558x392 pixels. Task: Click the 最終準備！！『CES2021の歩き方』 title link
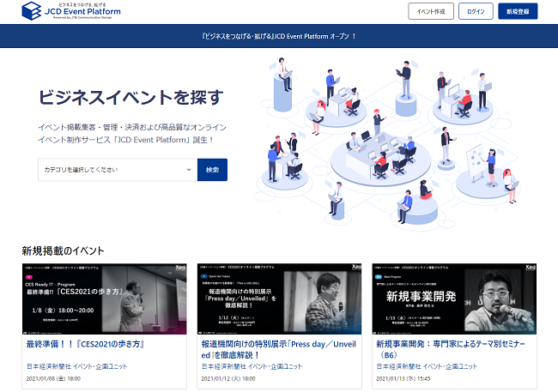click(x=85, y=344)
